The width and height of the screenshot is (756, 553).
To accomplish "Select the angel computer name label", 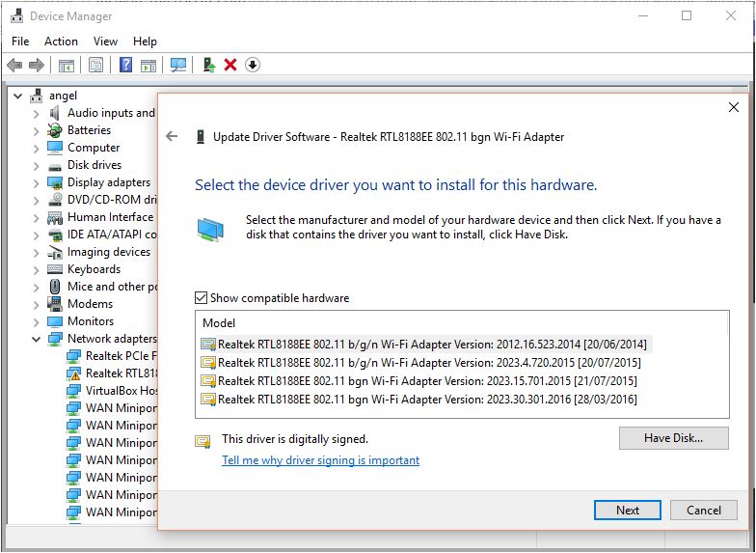I will [64, 96].
